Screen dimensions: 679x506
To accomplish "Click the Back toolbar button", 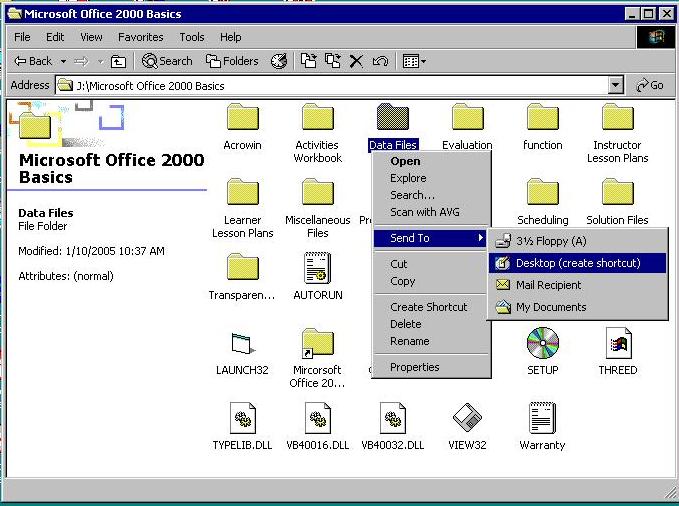I will [33, 61].
